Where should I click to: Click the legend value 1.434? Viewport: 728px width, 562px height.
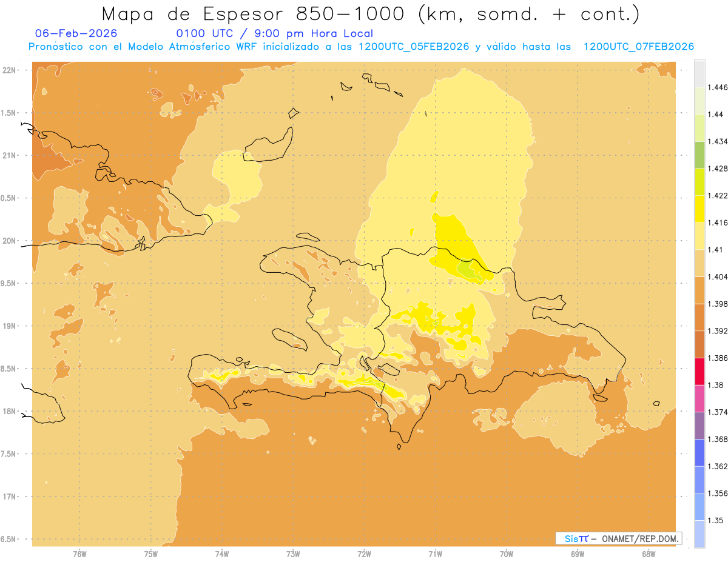718,141
